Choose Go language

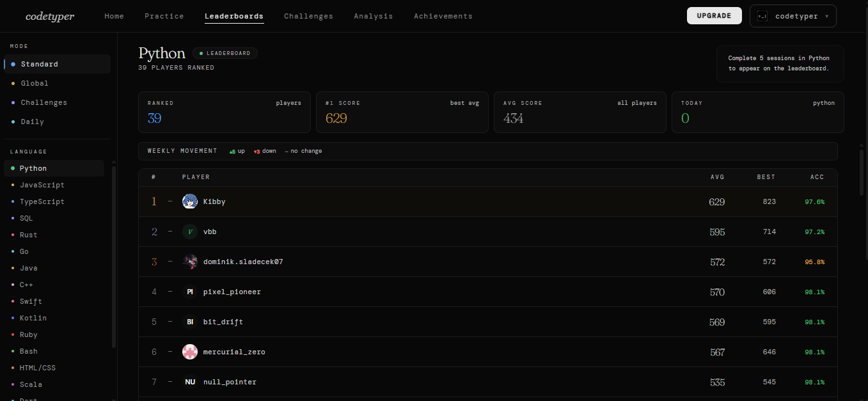[x=54, y=251]
